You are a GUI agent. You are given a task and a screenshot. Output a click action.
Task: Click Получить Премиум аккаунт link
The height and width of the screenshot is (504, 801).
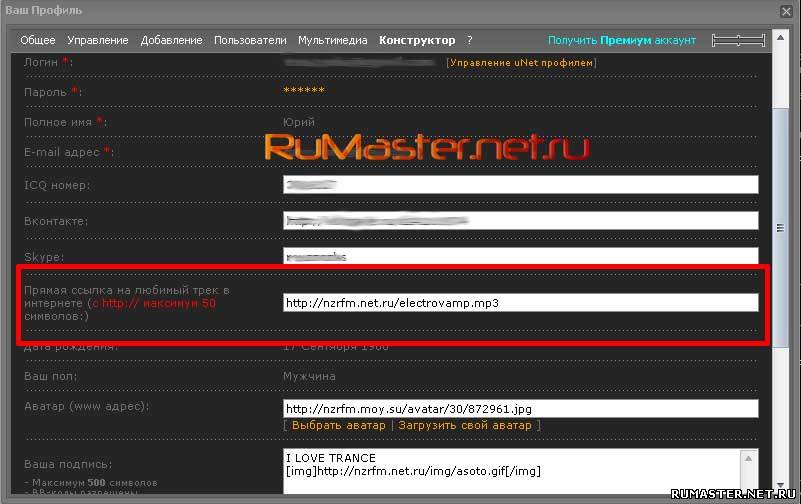(x=622, y=40)
